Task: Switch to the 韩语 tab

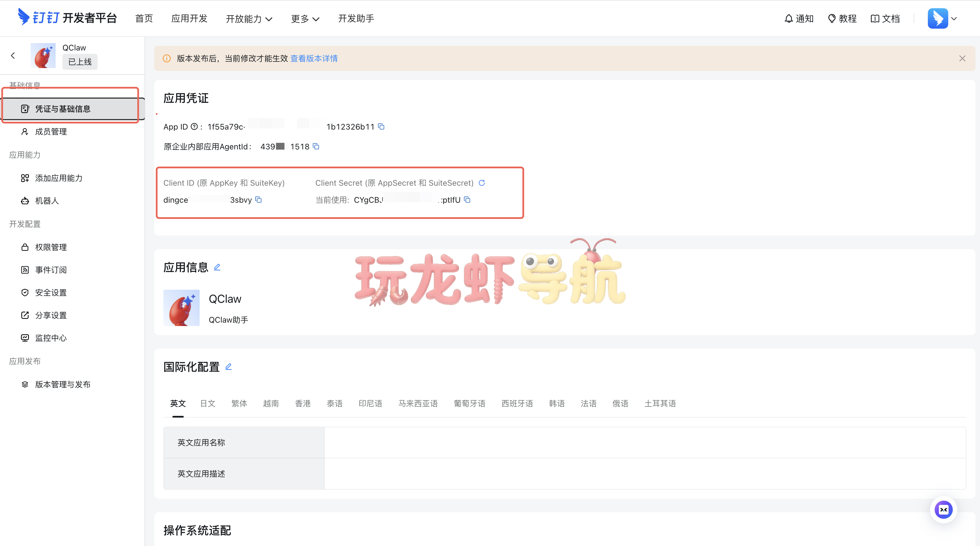Action: click(x=557, y=403)
